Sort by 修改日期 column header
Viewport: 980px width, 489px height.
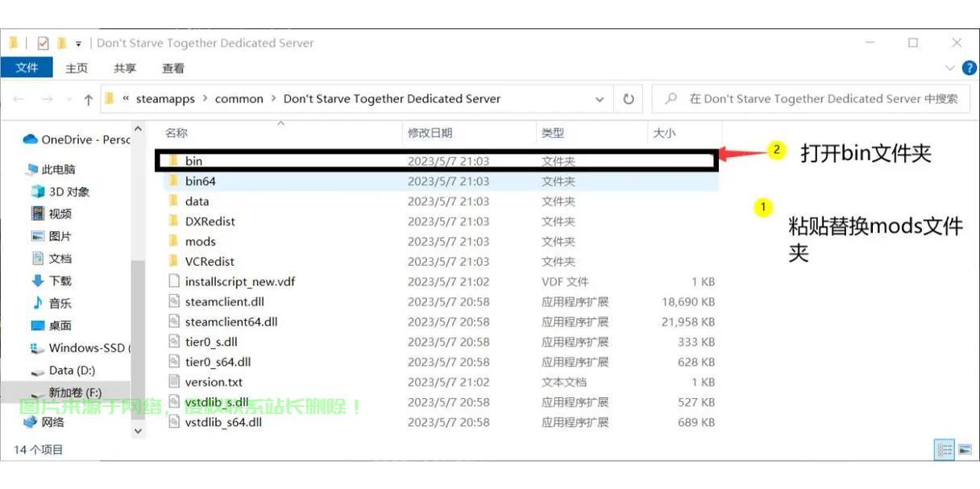tap(430, 133)
